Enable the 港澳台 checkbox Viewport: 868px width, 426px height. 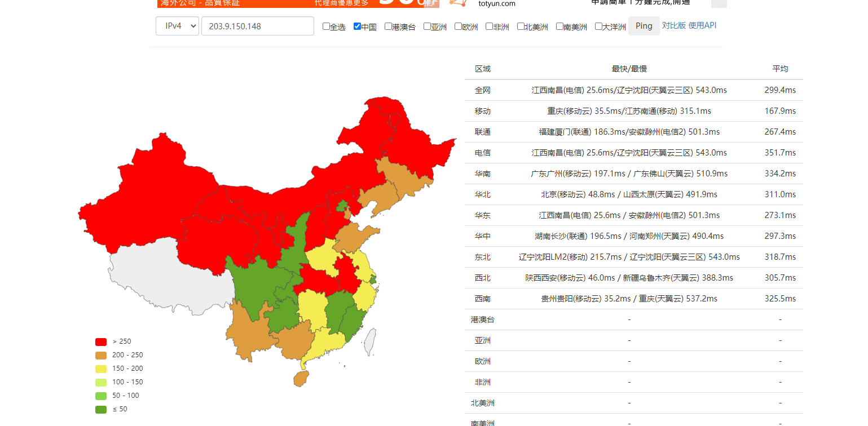coord(388,26)
